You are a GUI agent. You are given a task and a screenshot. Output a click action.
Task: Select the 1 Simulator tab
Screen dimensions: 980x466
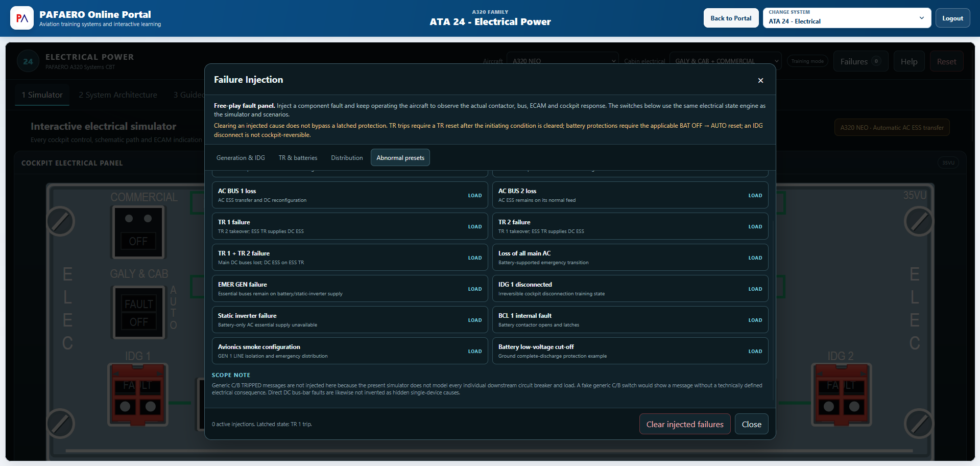tap(42, 95)
